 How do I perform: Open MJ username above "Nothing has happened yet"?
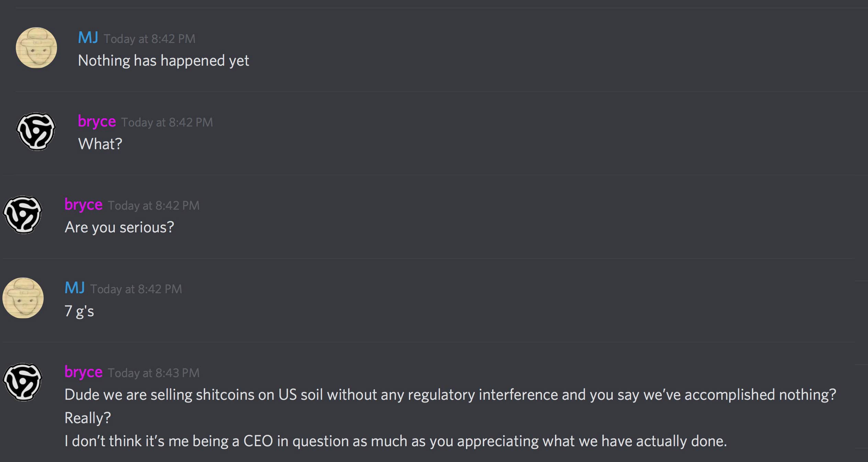(88, 37)
